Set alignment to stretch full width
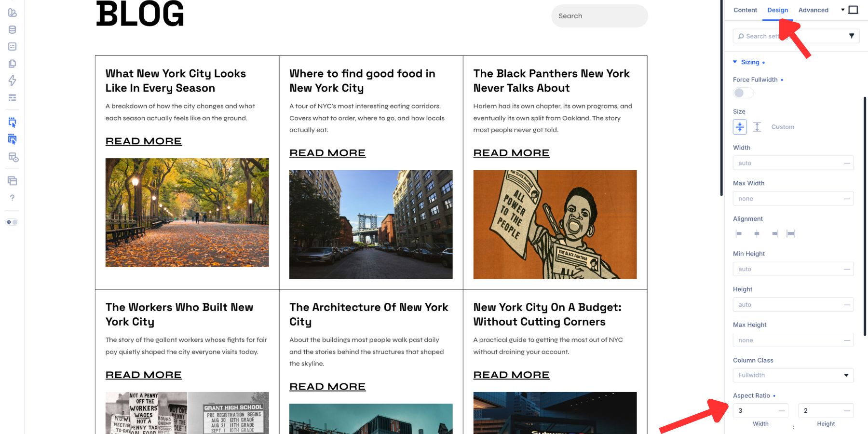The image size is (868, 434). point(791,233)
